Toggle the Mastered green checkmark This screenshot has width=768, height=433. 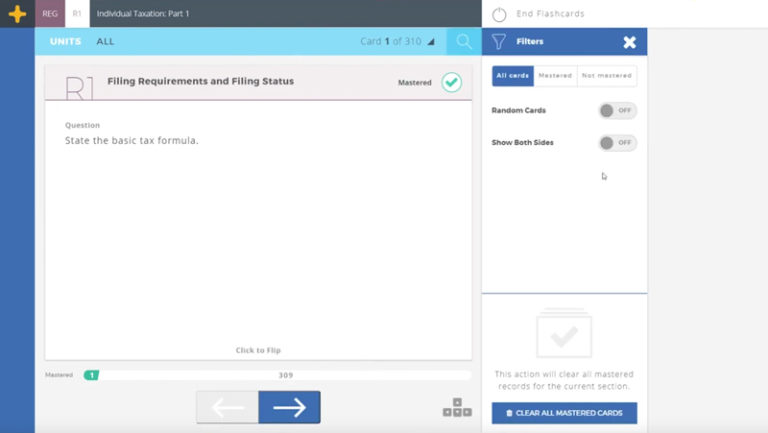tap(452, 82)
